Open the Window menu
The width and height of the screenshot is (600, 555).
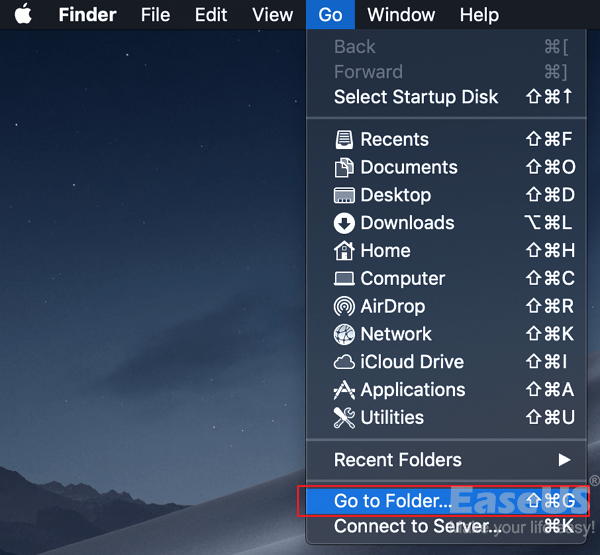click(401, 15)
